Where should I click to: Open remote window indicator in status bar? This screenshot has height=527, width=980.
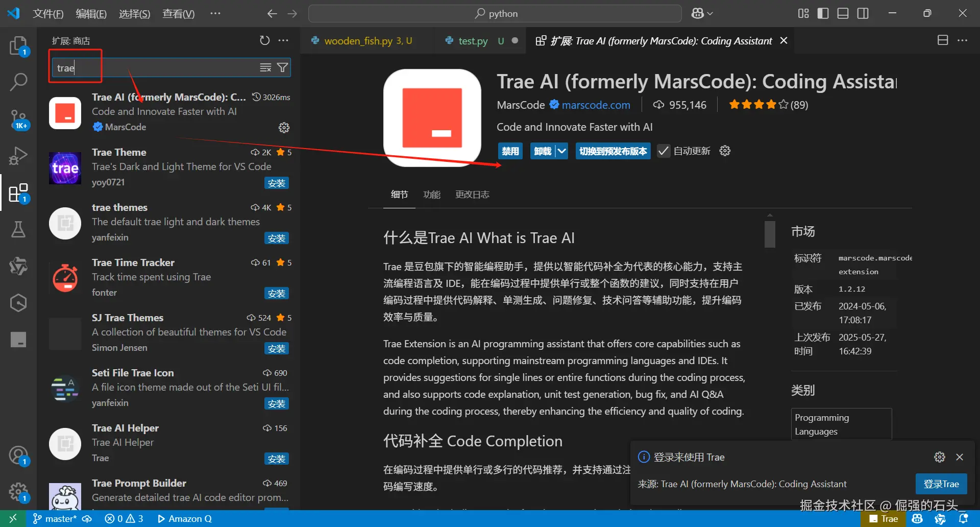click(13, 519)
